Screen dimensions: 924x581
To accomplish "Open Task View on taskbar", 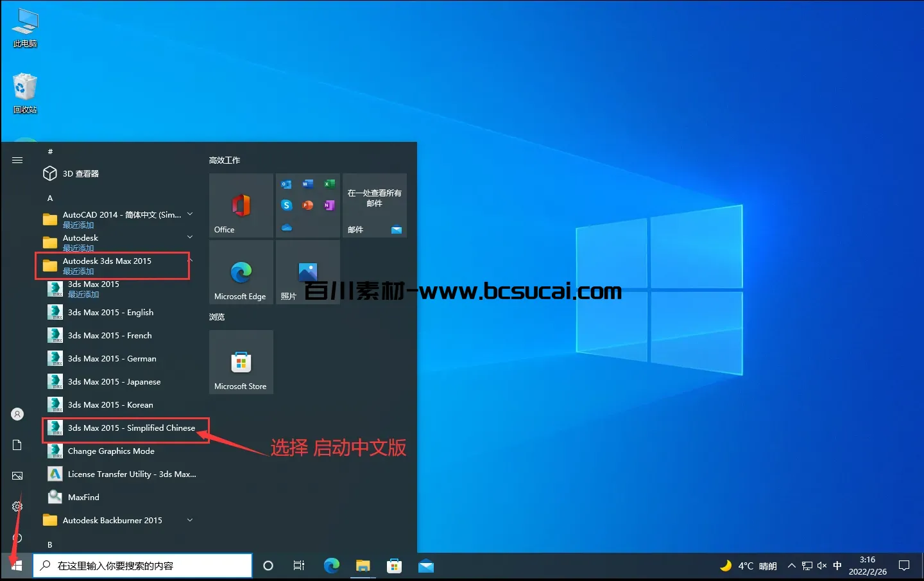I will point(299,566).
